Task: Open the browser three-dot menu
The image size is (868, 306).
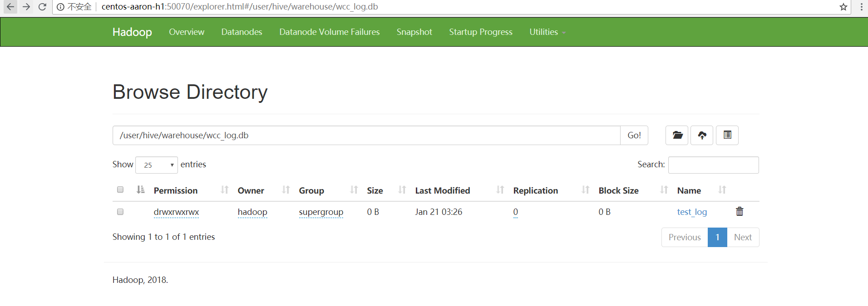Action: [861, 7]
